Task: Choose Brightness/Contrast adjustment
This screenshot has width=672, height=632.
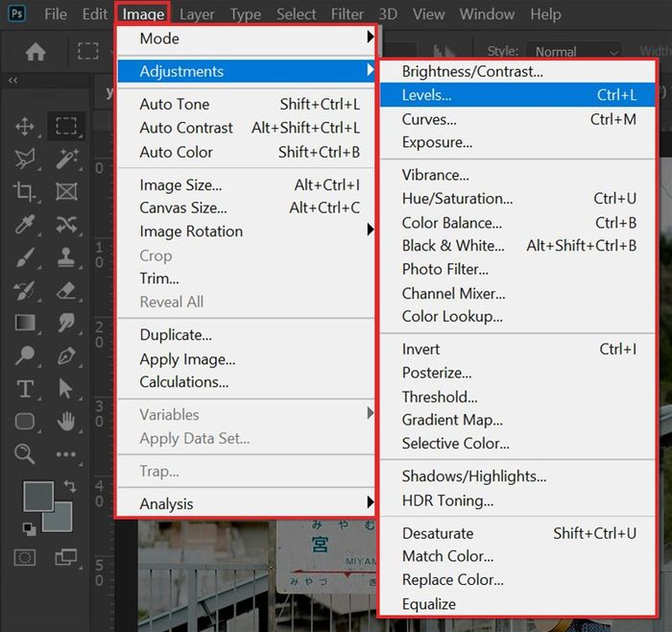Action: click(517, 71)
